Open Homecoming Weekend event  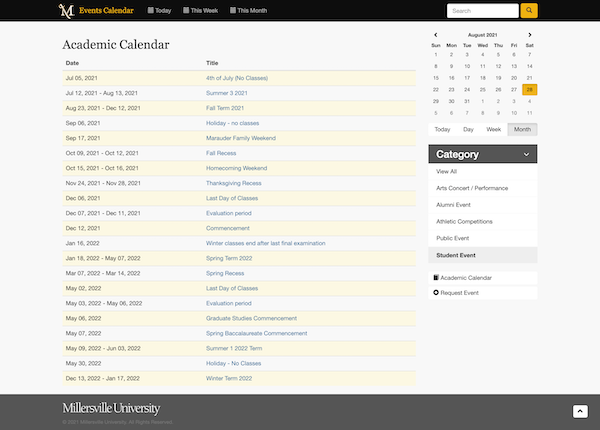click(236, 168)
